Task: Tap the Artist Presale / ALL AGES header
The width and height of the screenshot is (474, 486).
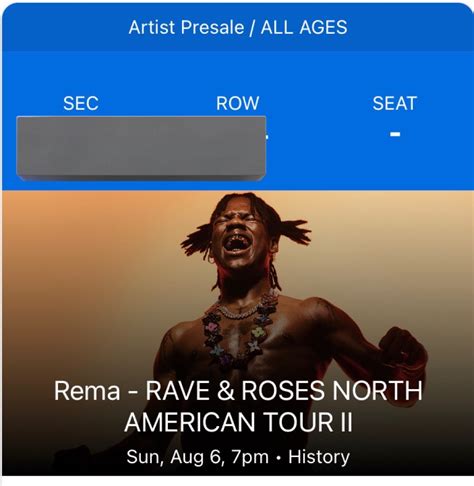Action: 238,27
